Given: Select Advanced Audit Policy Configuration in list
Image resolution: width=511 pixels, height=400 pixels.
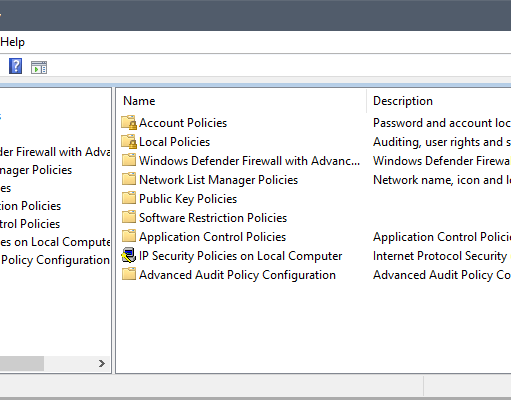Looking at the screenshot, I should click(x=237, y=275).
